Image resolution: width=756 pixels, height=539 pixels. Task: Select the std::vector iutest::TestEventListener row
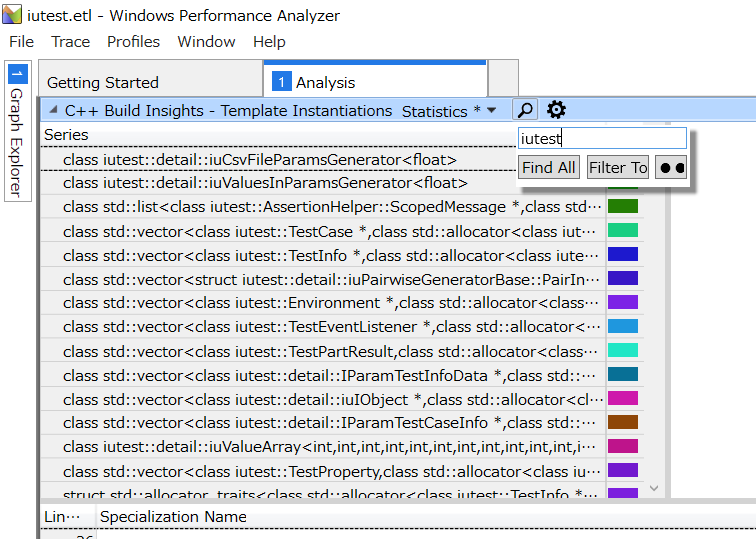[x=323, y=327]
